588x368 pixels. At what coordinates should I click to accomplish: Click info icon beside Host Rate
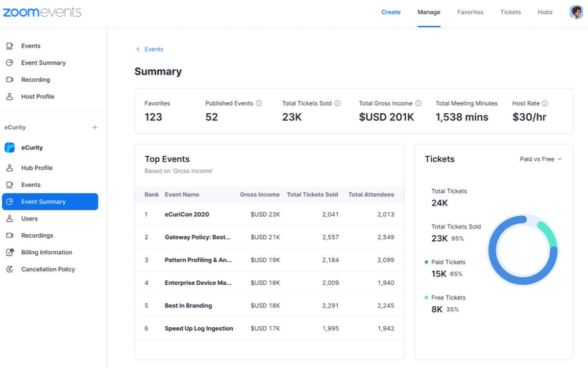(x=545, y=103)
